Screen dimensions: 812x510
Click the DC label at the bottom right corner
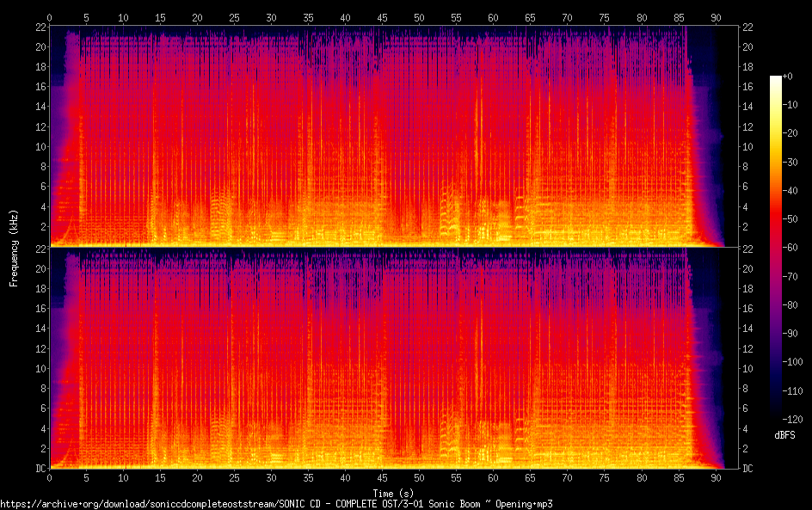click(748, 469)
